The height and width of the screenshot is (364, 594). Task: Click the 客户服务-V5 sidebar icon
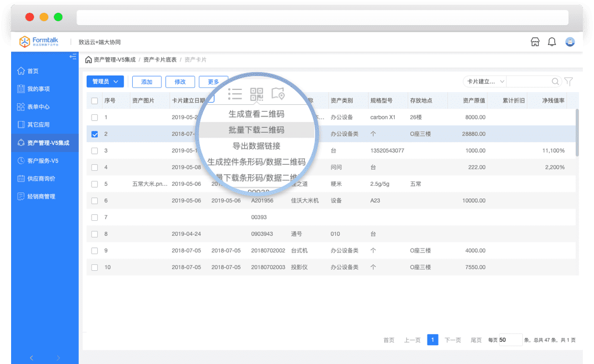coord(21,160)
